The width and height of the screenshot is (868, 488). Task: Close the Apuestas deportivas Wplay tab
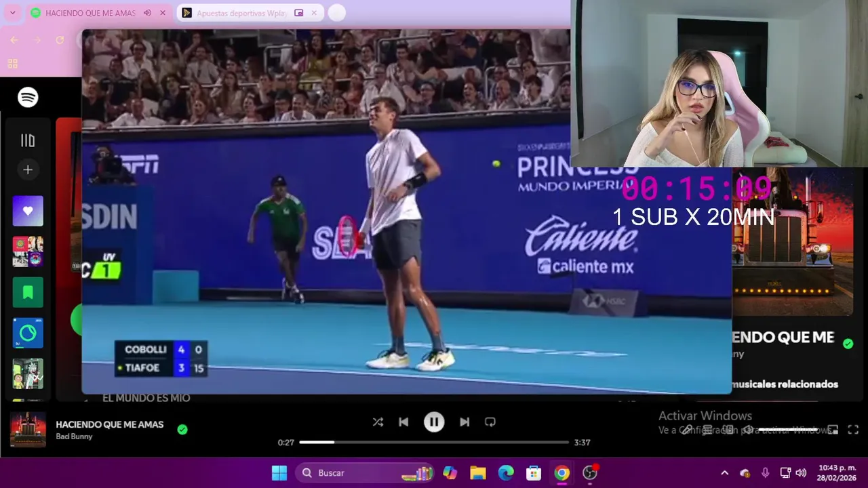pos(314,13)
